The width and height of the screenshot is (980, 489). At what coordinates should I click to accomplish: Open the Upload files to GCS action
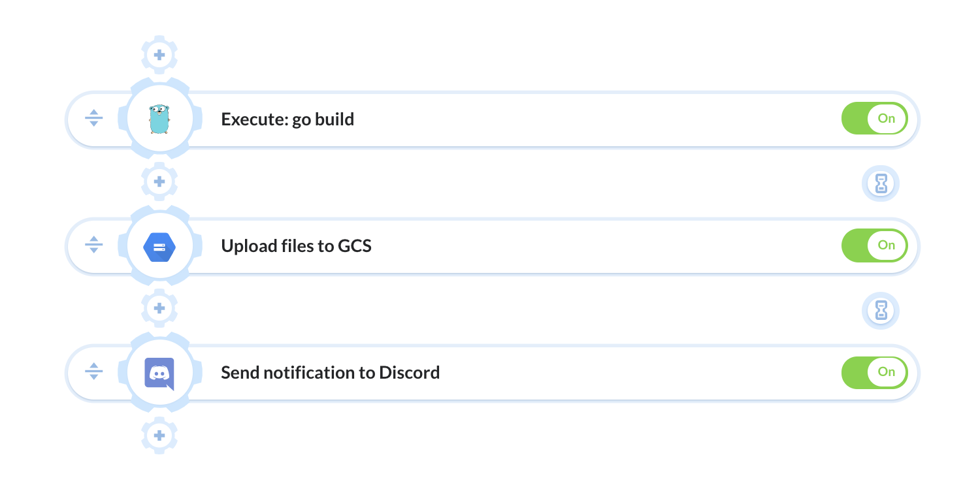click(296, 246)
